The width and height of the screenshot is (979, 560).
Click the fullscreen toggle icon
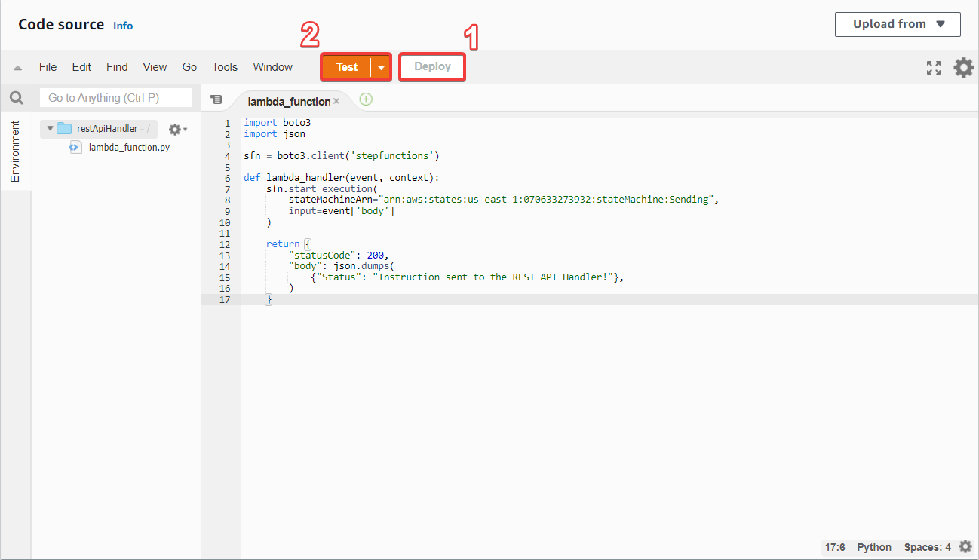coord(934,68)
